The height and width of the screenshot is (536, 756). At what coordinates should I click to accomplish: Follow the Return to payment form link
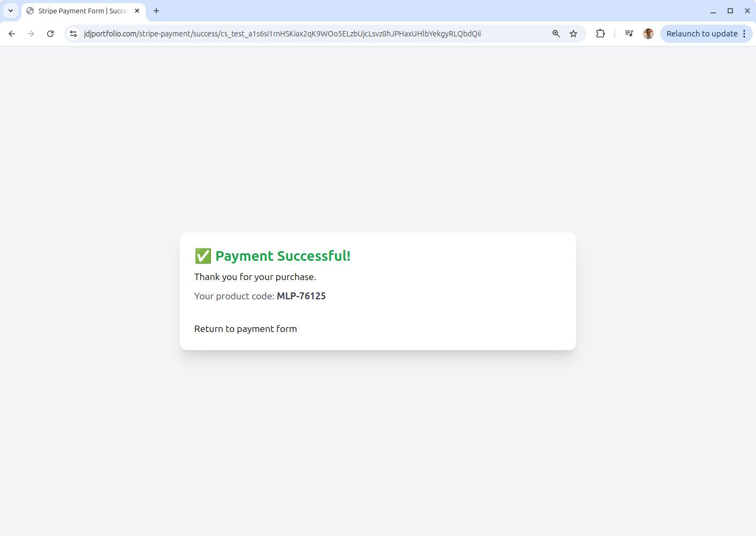[x=246, y=329]
